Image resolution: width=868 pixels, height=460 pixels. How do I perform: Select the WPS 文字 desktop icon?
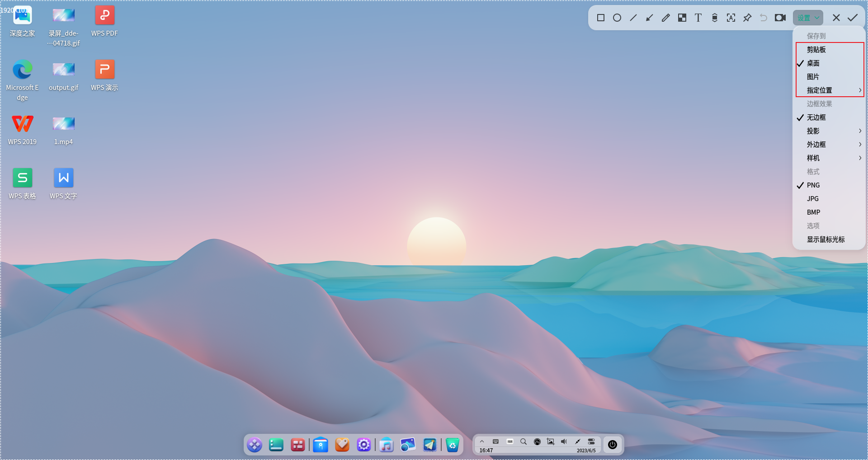coord(63,184)
